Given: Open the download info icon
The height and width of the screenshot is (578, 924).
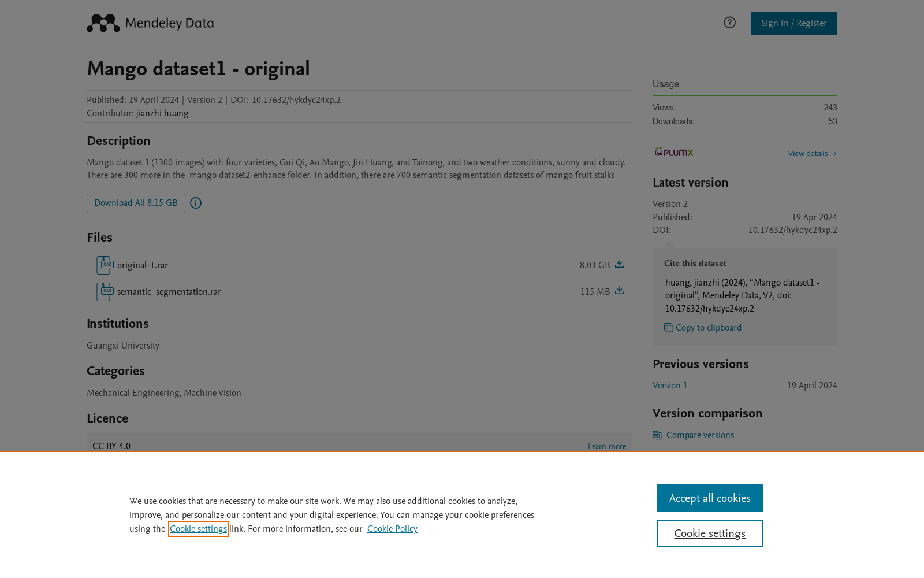Looking at the screenshot, I should coord(196,203).
